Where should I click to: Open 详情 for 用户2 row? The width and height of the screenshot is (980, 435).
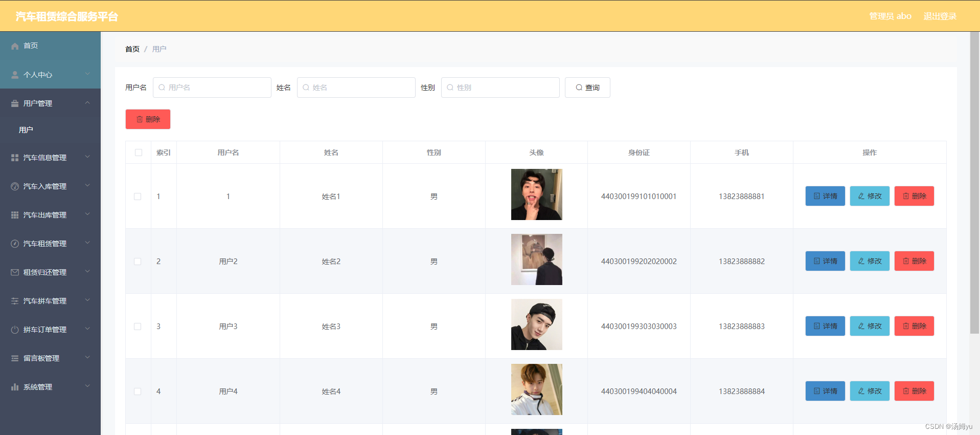coord(825,261)
